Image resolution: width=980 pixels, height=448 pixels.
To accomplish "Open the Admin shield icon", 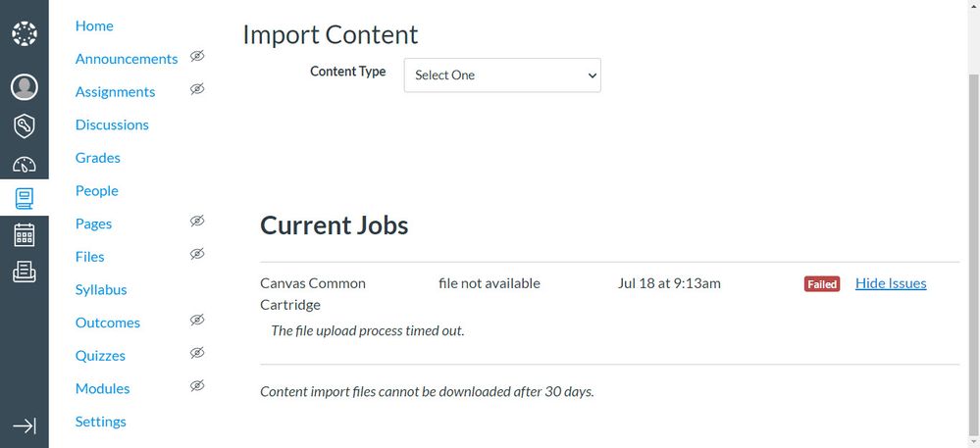I will [24, 126].
